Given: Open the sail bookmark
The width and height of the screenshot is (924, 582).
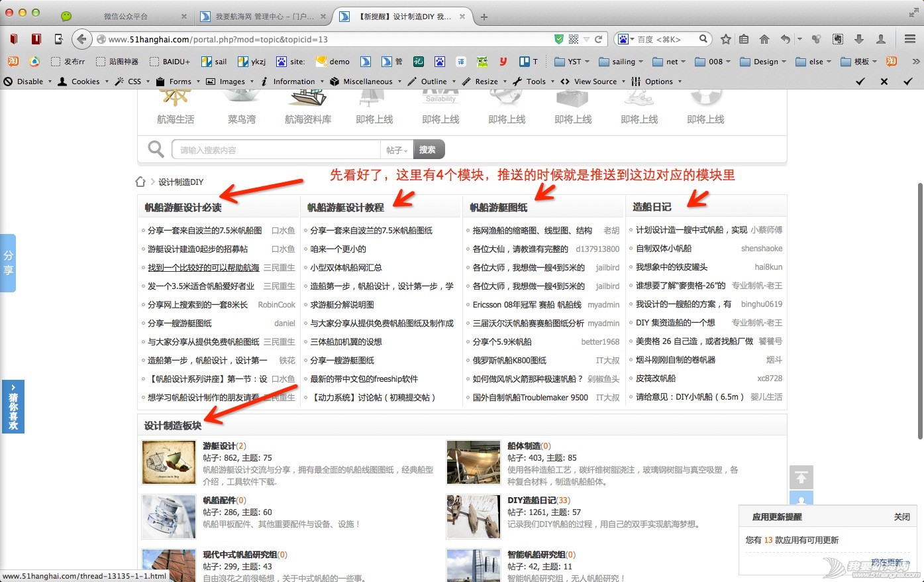Looking at the screenshot, I should coord(214,62).
